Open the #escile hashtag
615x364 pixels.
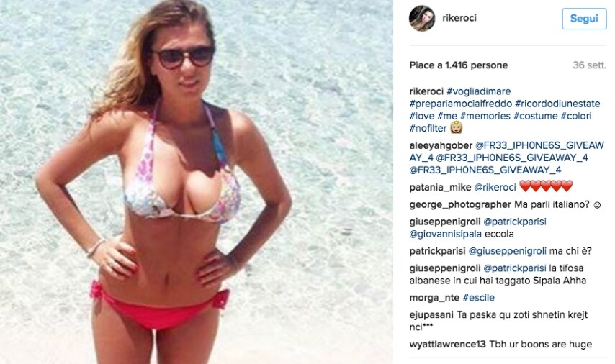click(x=478, y=298)
